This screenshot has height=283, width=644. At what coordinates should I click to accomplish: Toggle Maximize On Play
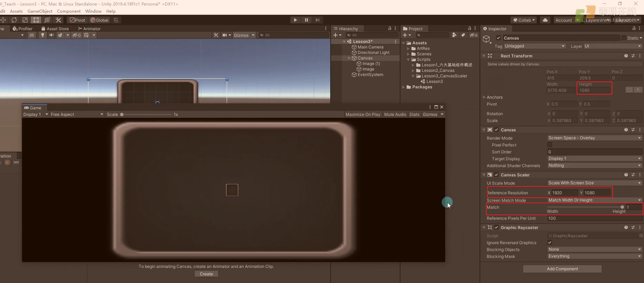[363, 115]
